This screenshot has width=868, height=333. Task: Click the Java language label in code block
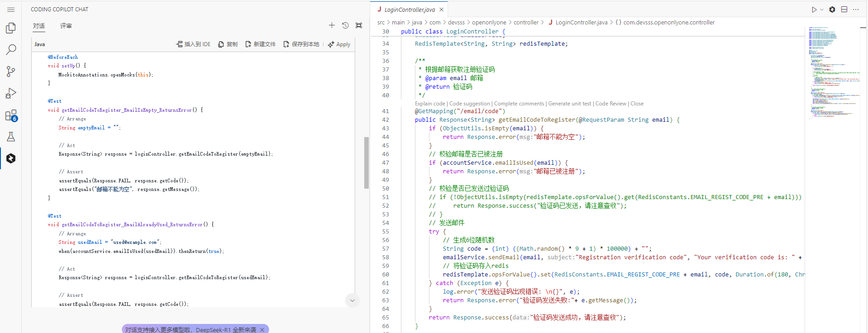(39, 44)
